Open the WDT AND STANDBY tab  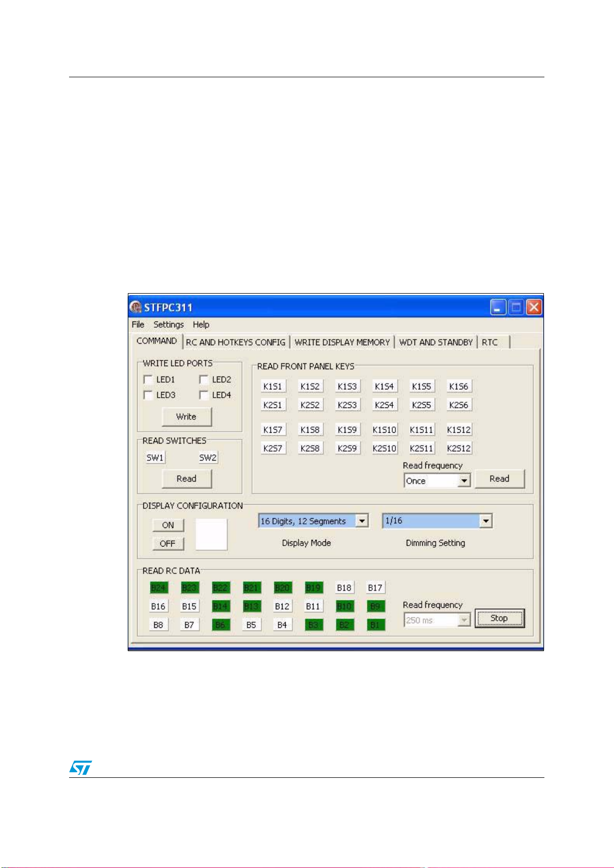pyautogui.click(x=436, y=342)
